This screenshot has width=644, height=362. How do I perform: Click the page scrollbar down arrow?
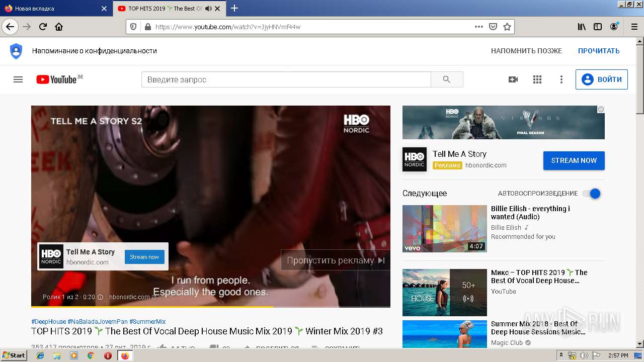pos(639,344)
